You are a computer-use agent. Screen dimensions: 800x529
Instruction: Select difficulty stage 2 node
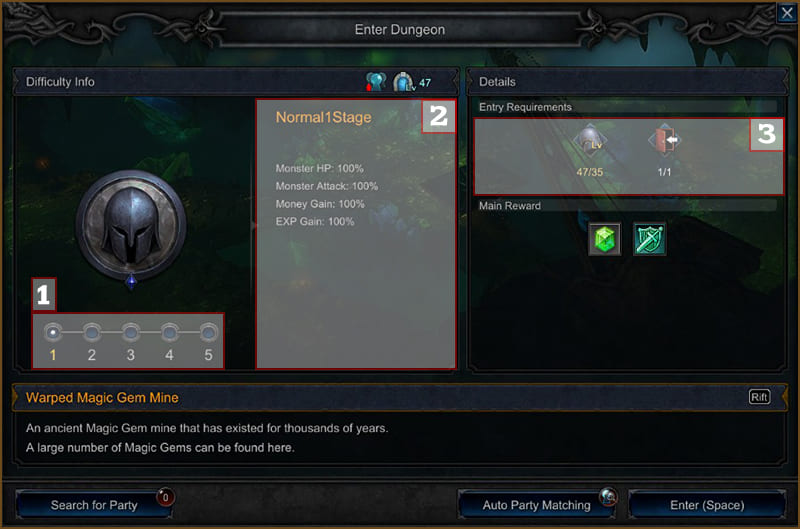pyautogui.click(x=92, y=333)
